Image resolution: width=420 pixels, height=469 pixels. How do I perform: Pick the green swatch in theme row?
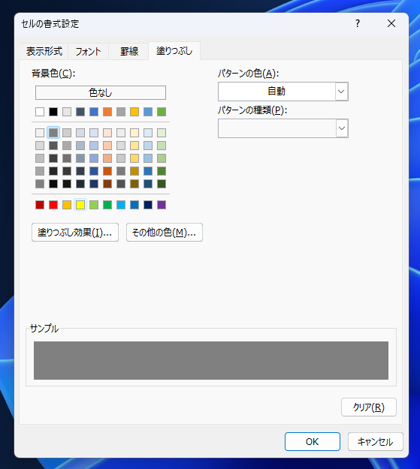coord(161,112)
